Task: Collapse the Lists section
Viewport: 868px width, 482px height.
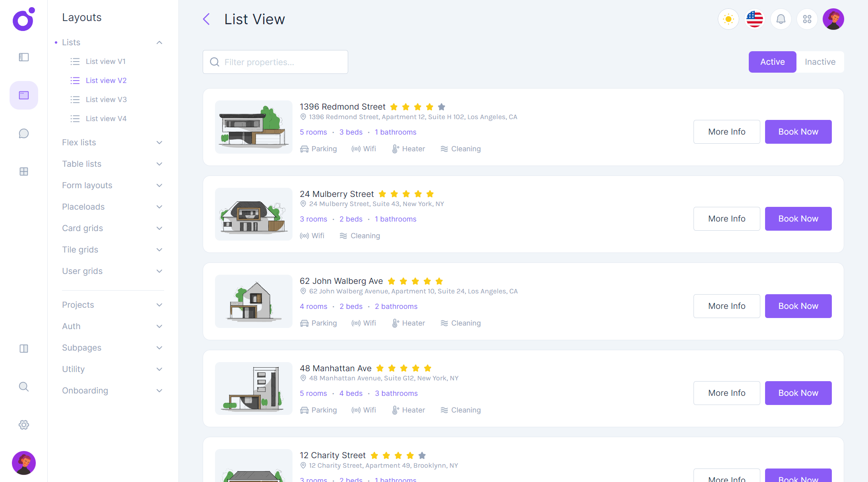Action: pos(159,42)
